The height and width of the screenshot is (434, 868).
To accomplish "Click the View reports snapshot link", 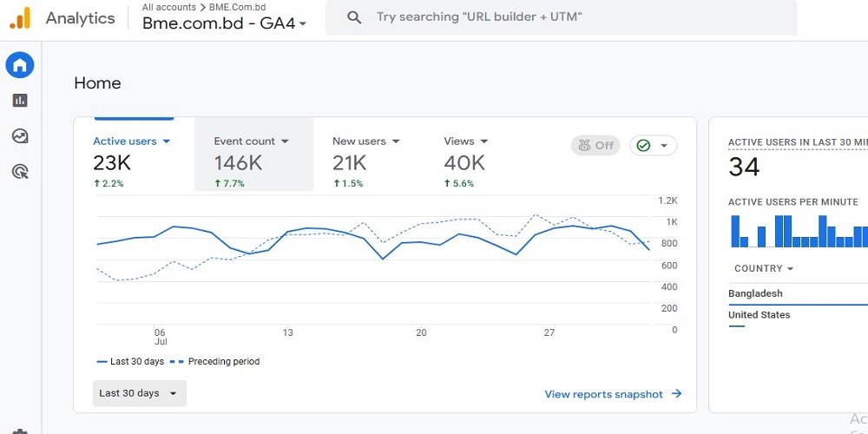I will coord(603,394).
